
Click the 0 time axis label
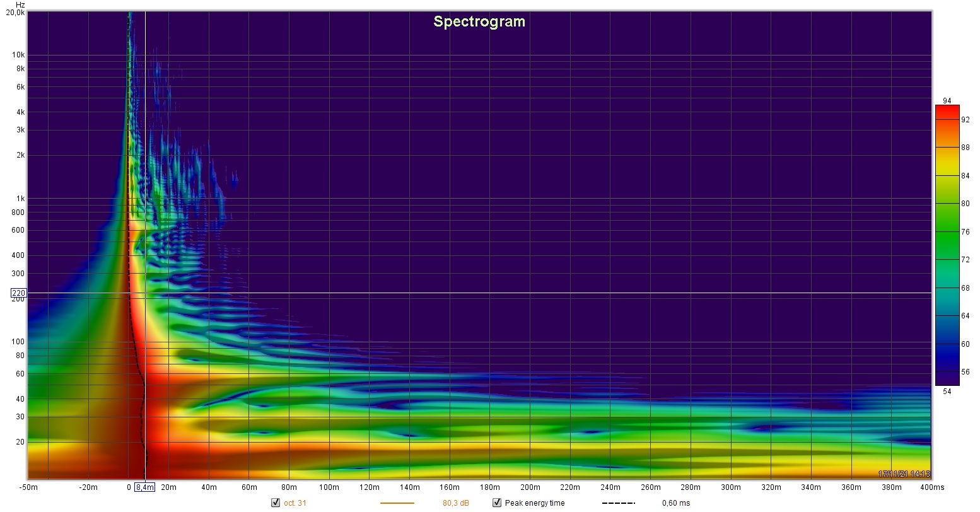tap(129, 487)
